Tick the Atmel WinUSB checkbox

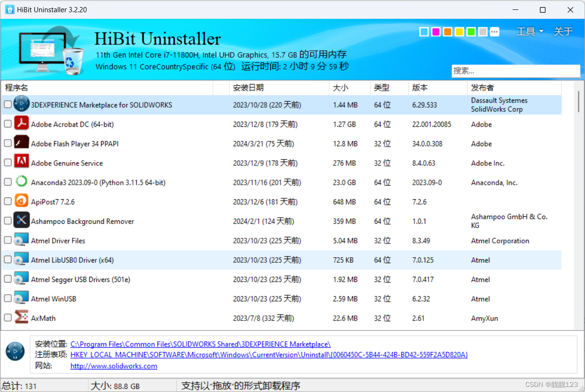(x=8, y=298)
